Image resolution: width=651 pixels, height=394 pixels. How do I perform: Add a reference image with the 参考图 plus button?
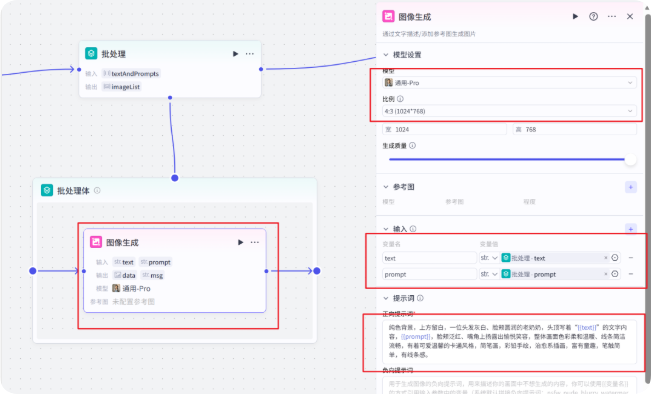click(631, 187)
